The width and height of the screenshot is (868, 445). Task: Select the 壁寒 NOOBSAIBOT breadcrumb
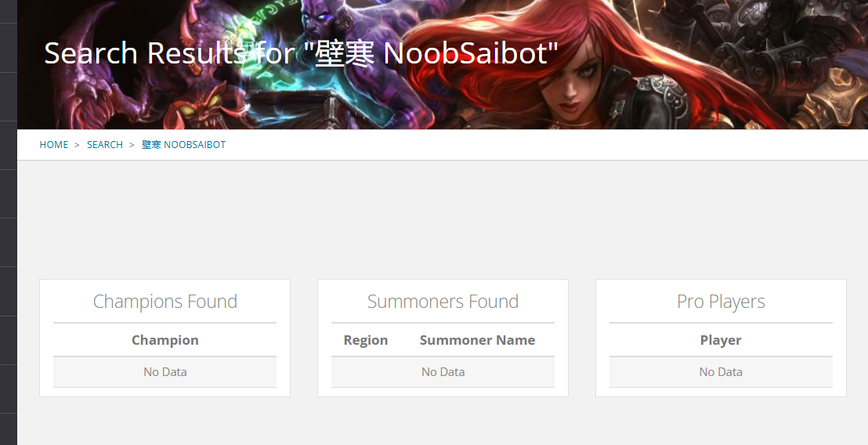184,144
